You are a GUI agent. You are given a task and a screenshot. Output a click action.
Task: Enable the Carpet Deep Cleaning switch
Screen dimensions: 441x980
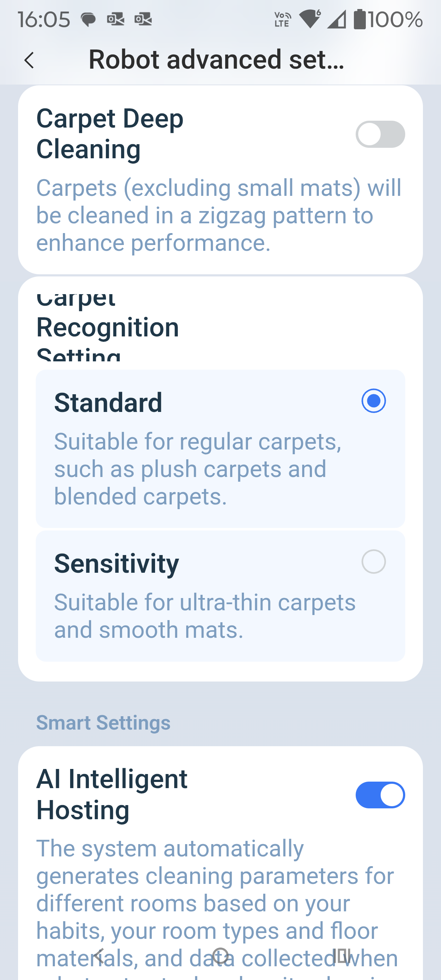[380, 134]
